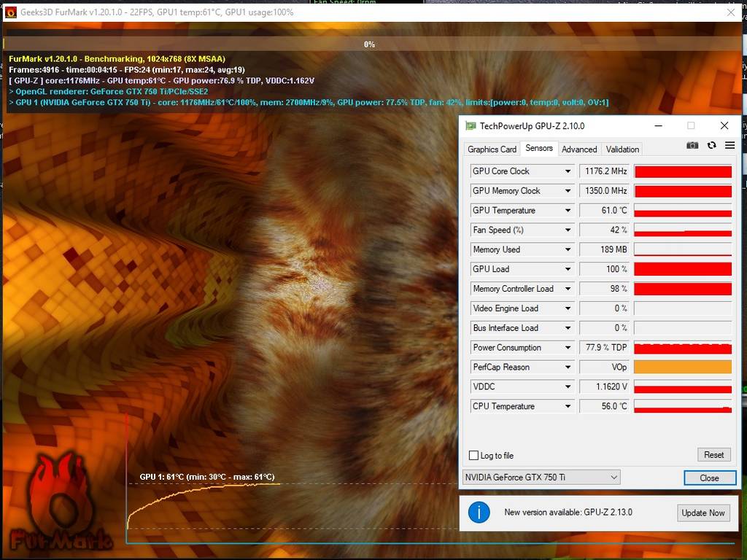747x560 pixels.
Task: Click the VOp PerfCap value
Action: pyautogui.click(x=604, y=367)
